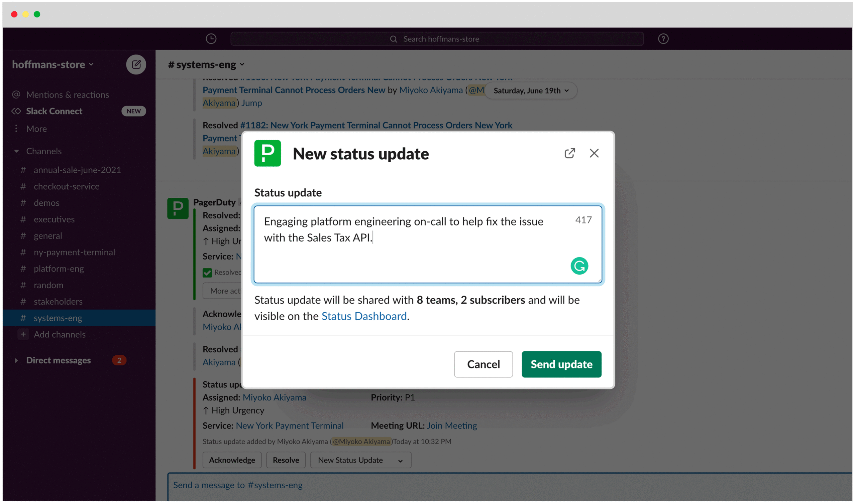Open the Saturday, June 19th date dropdown

[x=530, y=90]
